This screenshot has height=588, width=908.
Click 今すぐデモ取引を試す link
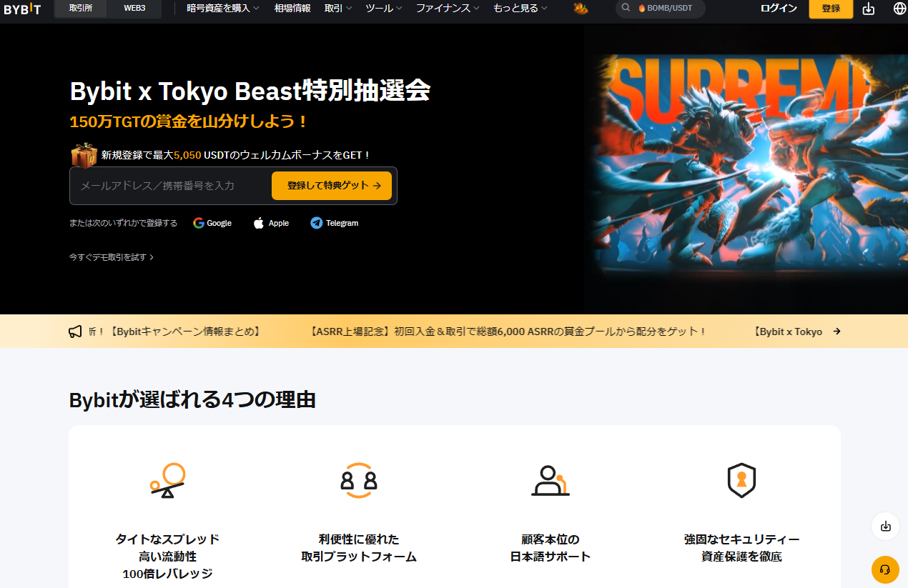click(111, 257)
